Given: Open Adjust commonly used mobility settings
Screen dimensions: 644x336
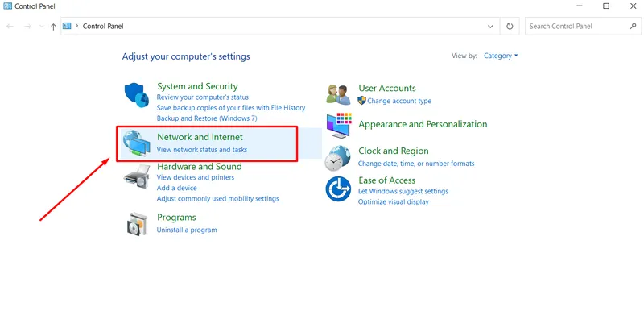Looking at the screenshot, I should point(217,199).
